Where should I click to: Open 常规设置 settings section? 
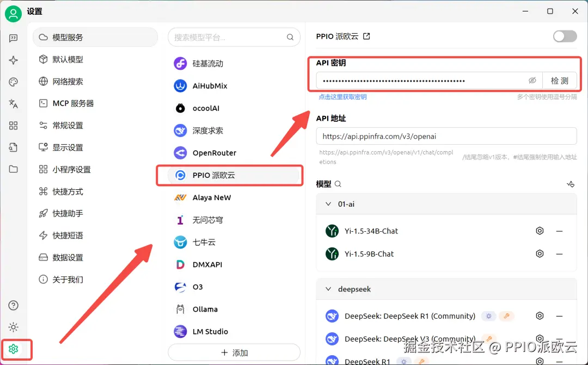(95, 126)
